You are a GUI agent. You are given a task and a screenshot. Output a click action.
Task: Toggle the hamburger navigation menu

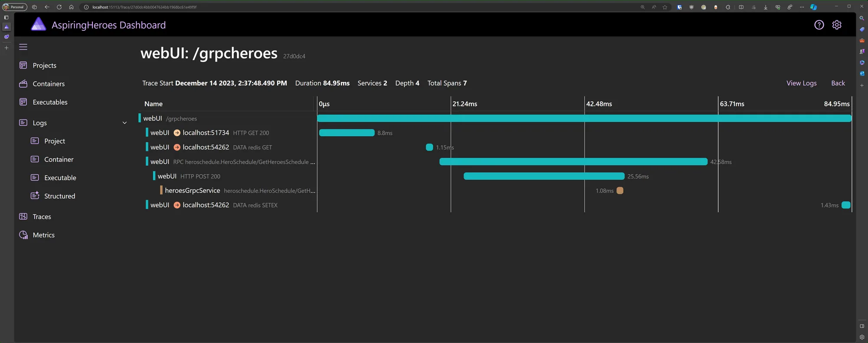[x=23, y=47]
